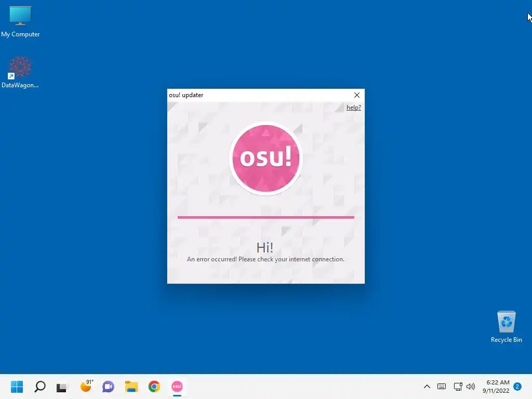
Task: Click the 'Hi!' greeting text
Action: click(x=265, y=247)
